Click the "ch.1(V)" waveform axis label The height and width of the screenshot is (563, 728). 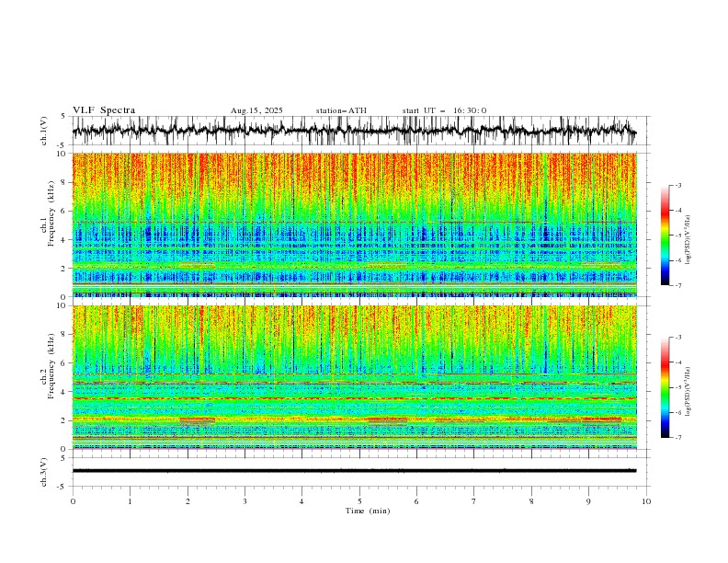(44, 131)
